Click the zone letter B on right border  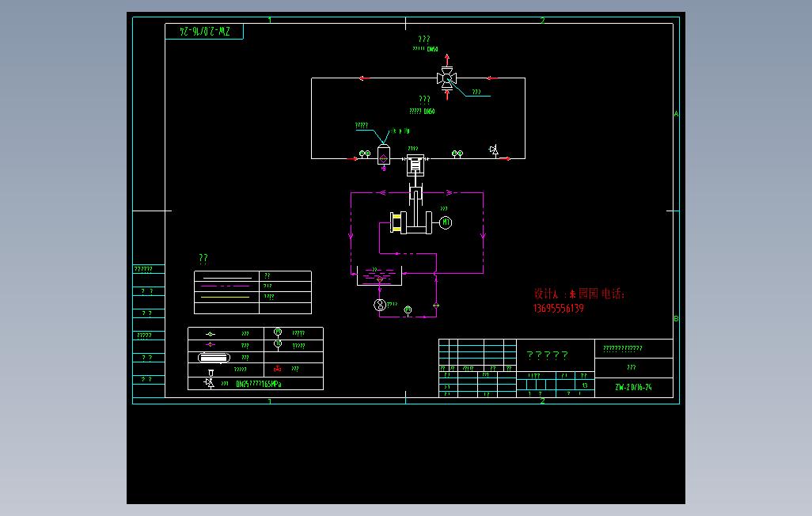point(677,319)
